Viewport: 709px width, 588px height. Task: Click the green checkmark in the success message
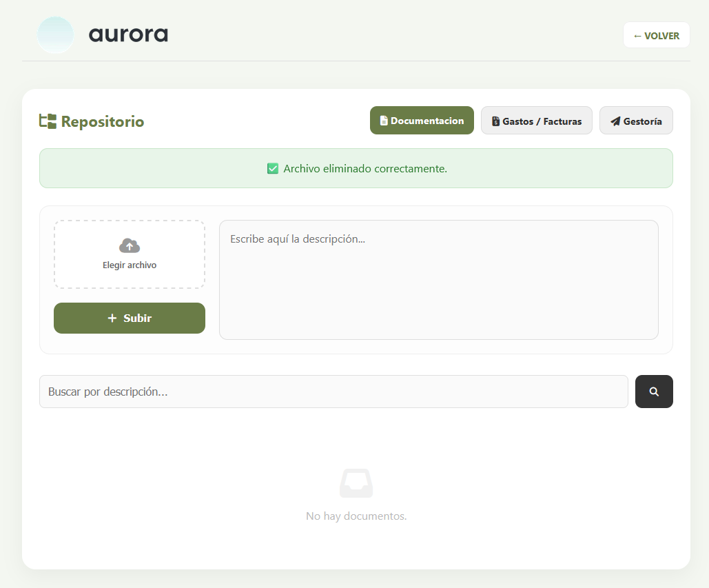tap(272, 168)
